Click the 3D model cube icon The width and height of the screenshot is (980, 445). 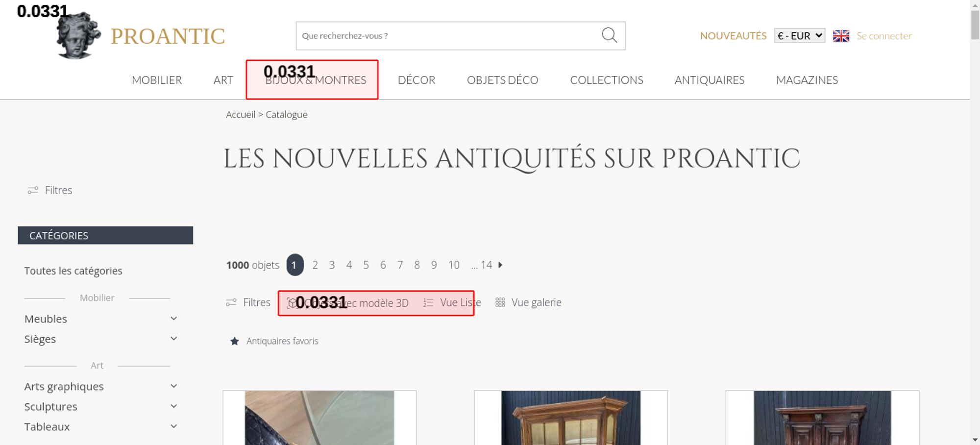tap(292, 303)
